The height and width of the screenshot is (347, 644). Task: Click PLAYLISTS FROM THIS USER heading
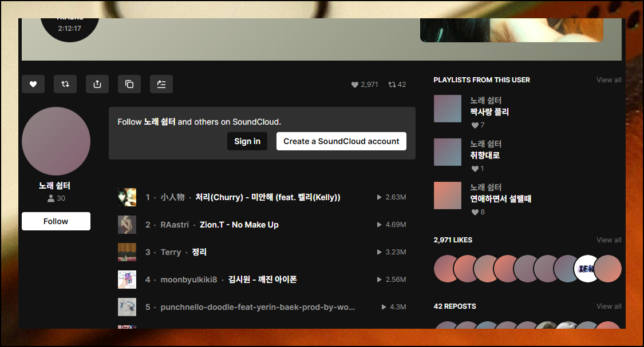(482, 80)
